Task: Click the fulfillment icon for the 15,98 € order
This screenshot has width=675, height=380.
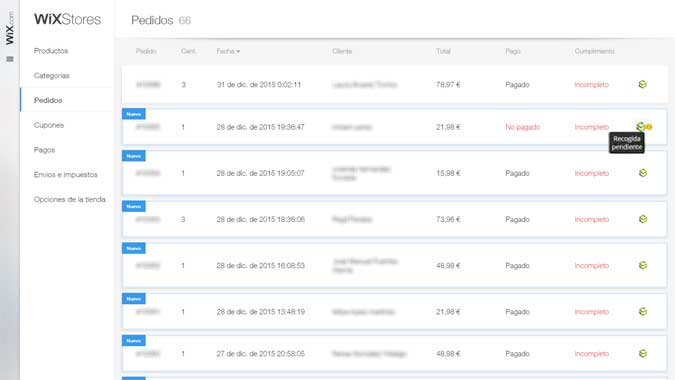Action: coord(643,173)
